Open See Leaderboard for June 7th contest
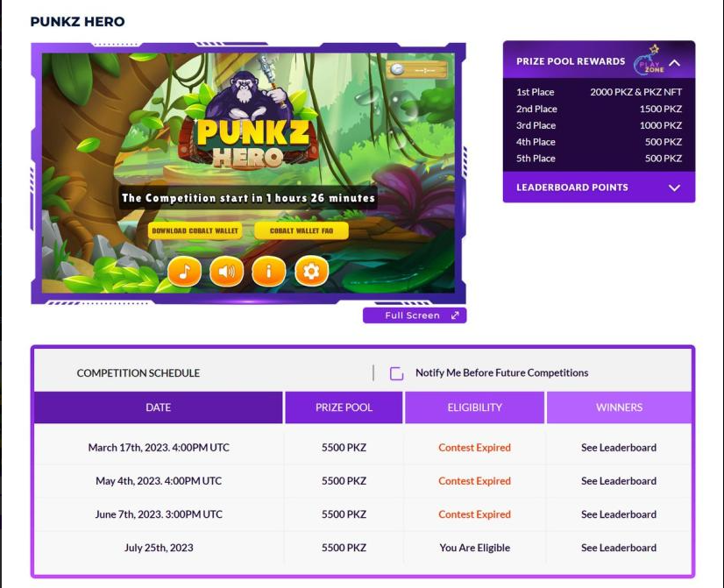The width and height of the screenshot is (724, 588). pos(619,514)
